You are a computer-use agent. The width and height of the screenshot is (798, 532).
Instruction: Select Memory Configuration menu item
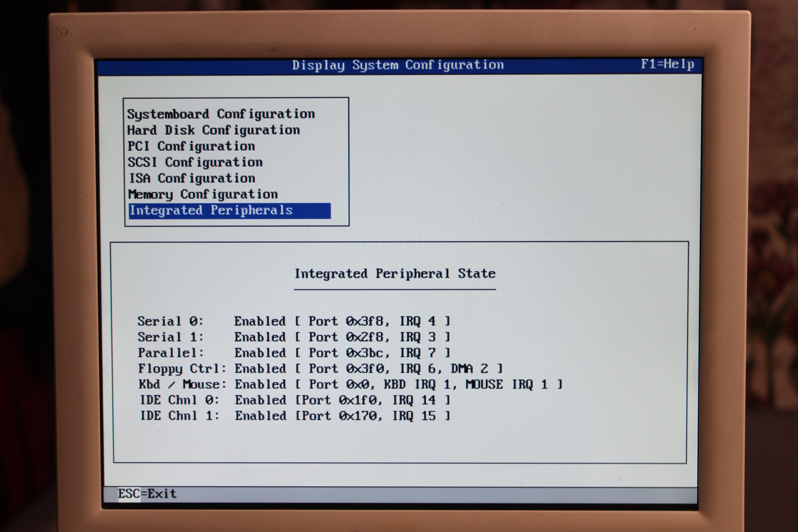click(203, 194)
